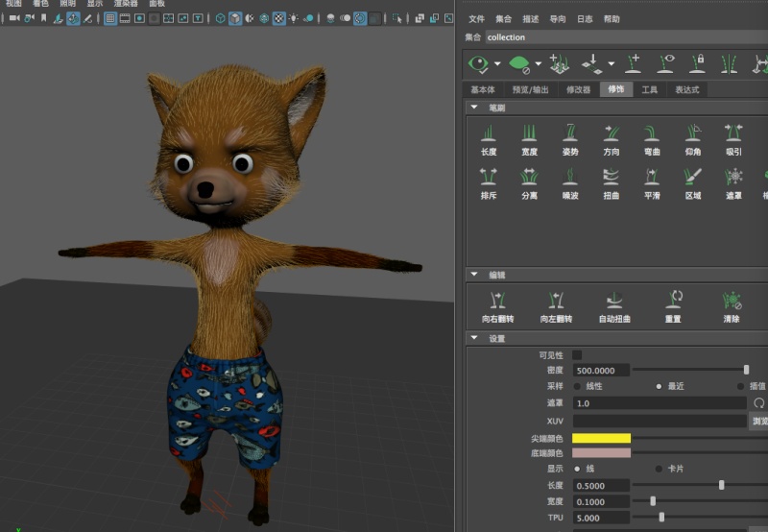Click Flip Left (向左翻转) button
The width and height of the screenshot is (768, 532).
556,307
